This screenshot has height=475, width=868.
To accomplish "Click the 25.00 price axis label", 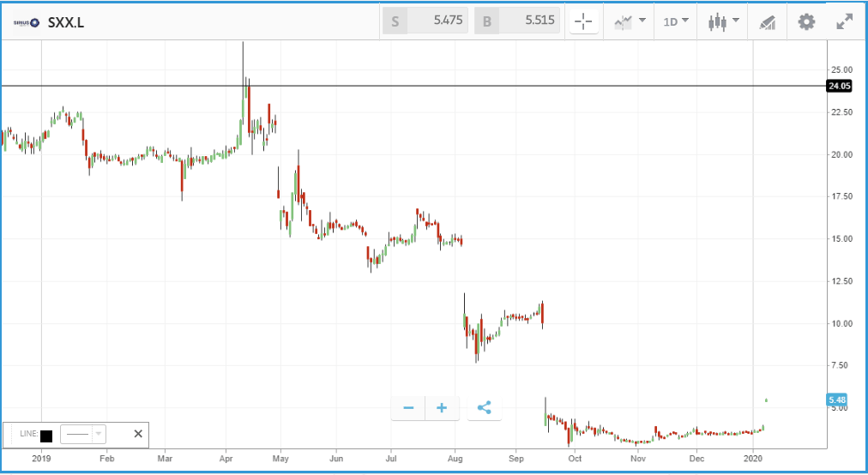I will click(x=841, y=69).
